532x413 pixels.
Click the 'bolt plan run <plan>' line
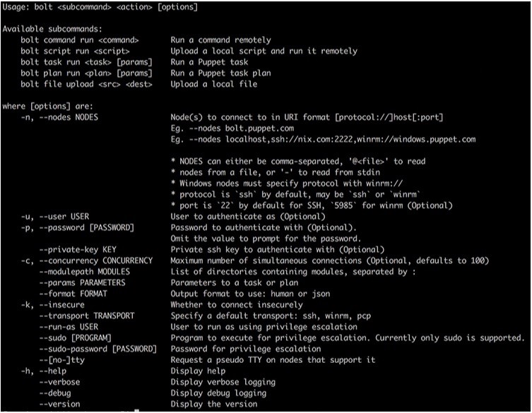66,73
